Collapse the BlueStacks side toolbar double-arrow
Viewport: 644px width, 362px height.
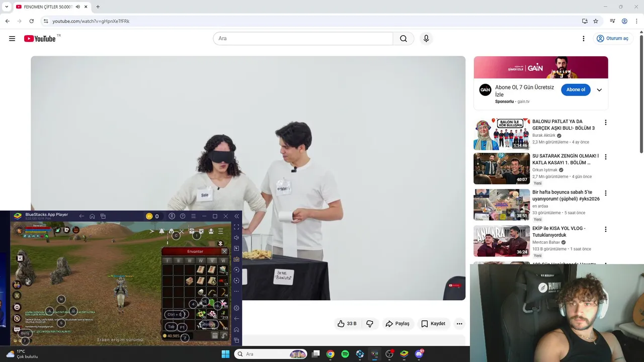(x=236, y=216)
